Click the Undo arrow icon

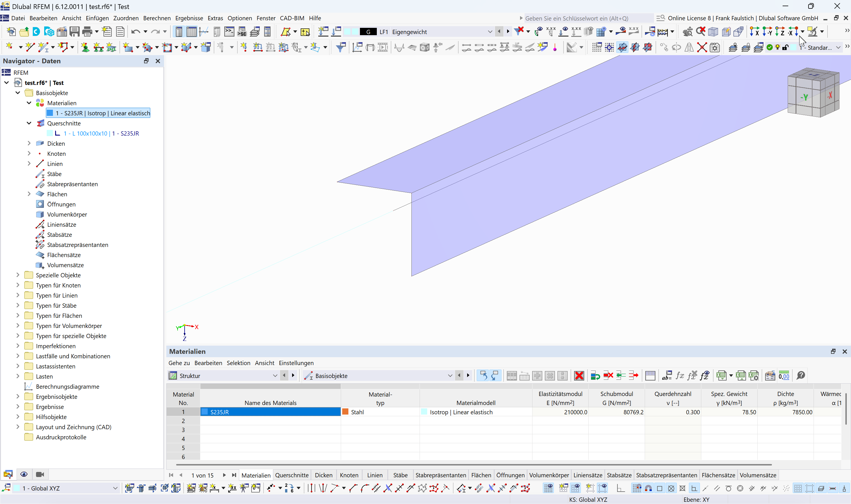pos(136,31)
